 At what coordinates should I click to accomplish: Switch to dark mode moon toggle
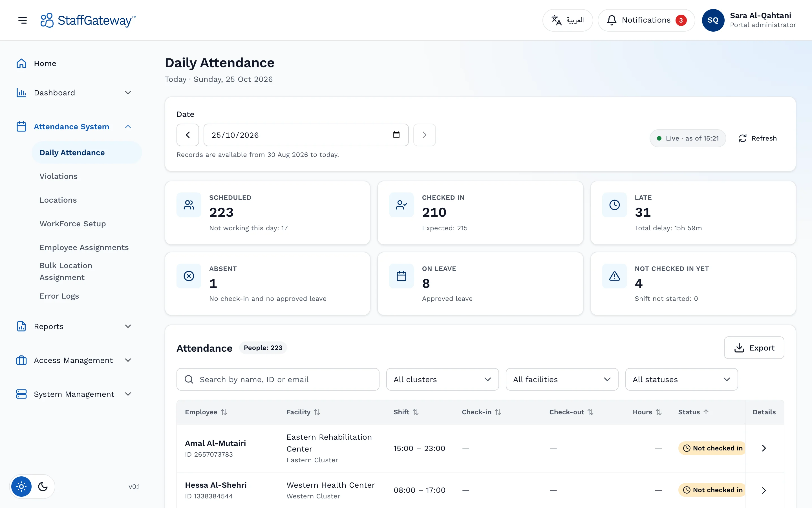[43, 486]
